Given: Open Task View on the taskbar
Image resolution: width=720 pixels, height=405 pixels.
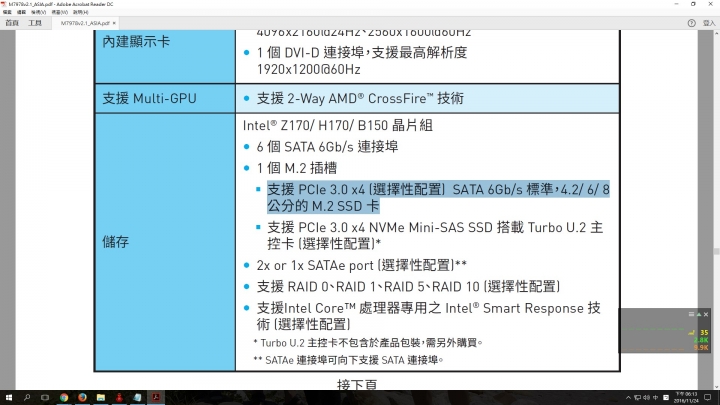Looking at the screenshot, I should 45,398.
